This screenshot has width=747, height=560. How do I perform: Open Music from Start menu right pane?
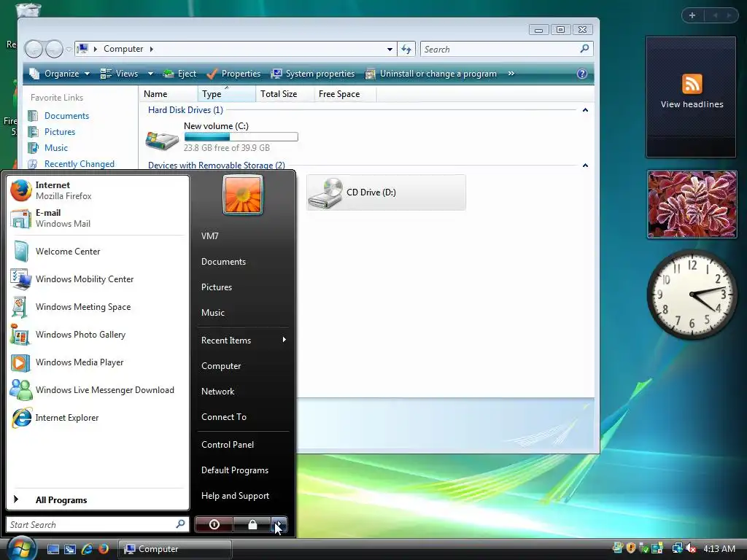[x=243, y=312]
